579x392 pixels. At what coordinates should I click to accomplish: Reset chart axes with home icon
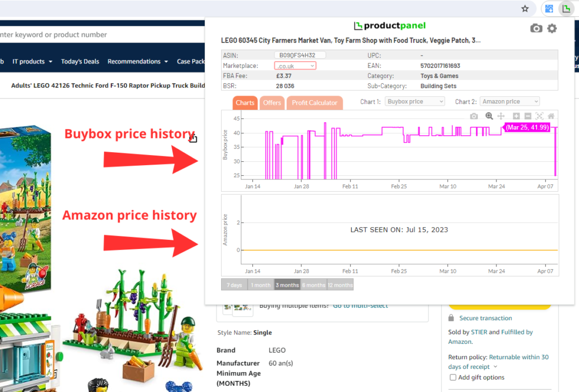[551, 116]
